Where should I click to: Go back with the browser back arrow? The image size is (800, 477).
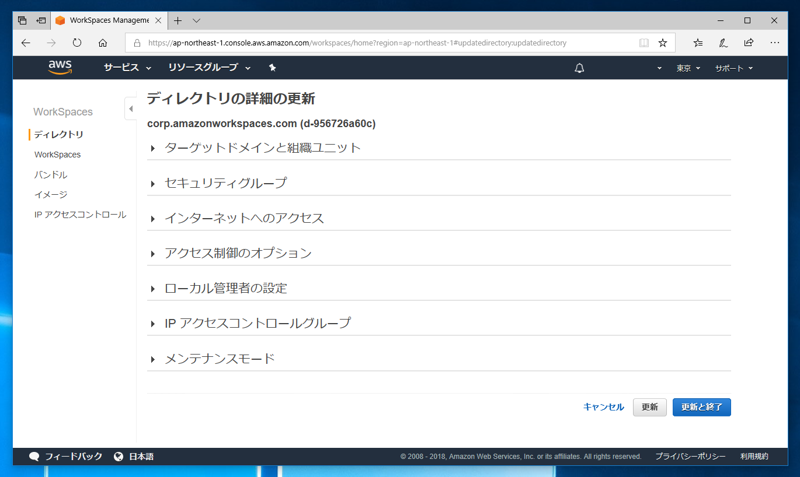tap(26, 43)
